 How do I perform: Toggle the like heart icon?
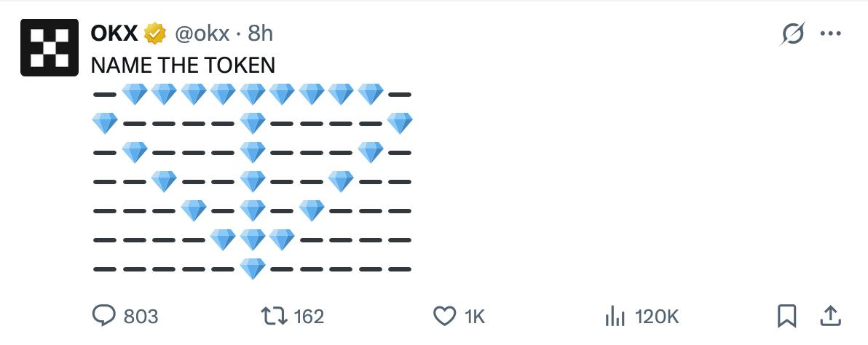444,316
